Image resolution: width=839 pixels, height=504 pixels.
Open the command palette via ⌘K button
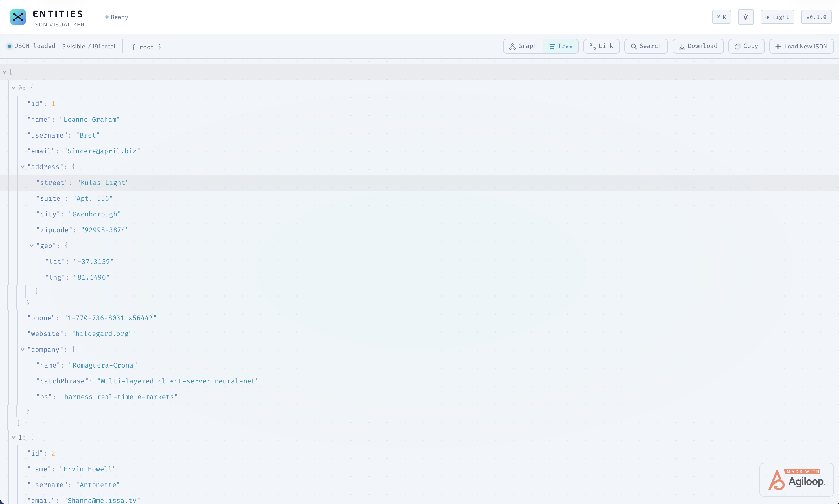click(x=721, y=17)
